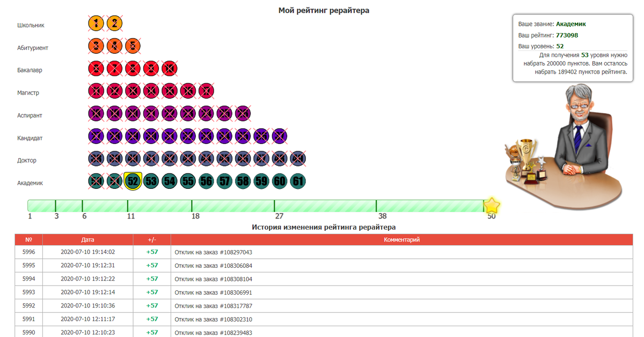Click the crossed-out level 1 badge
644x337 pixels.
click(96, 23)
